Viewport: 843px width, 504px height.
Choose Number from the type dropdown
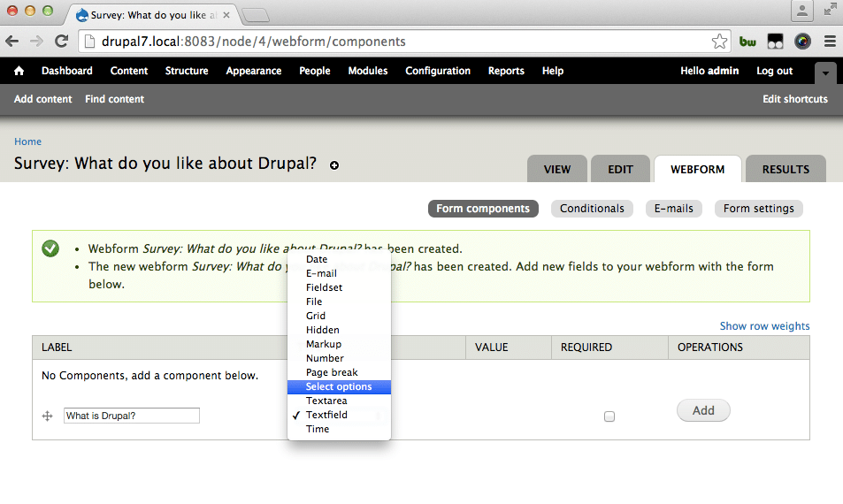[x=340, y=358]
